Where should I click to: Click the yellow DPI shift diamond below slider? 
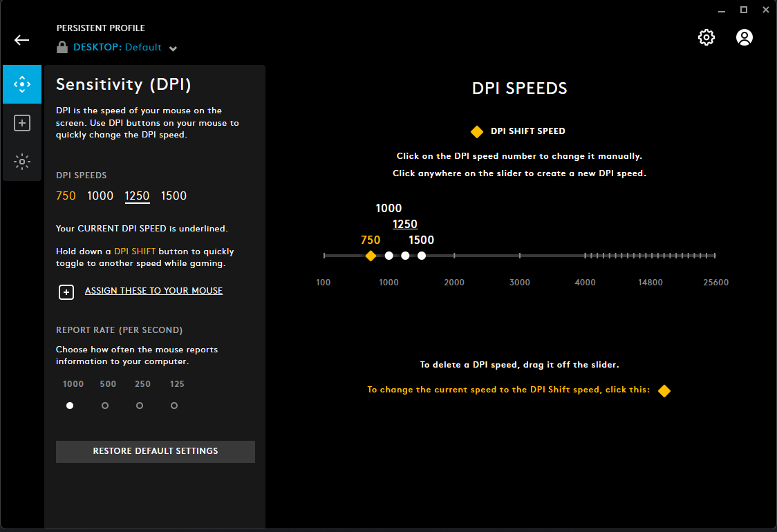(664, 390)
